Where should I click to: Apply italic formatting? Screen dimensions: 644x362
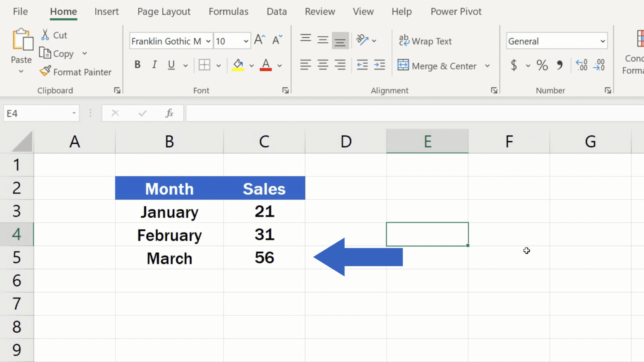coord(154,65)
